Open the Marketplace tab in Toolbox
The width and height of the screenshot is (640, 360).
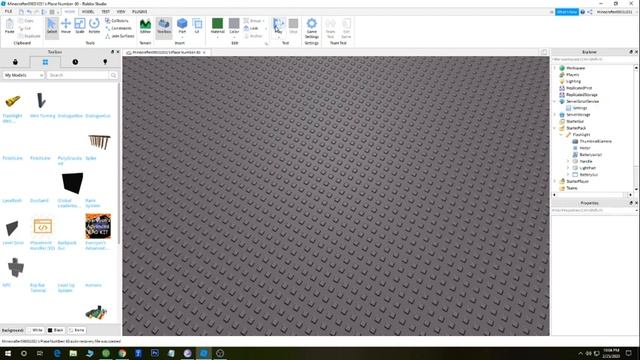15,62
